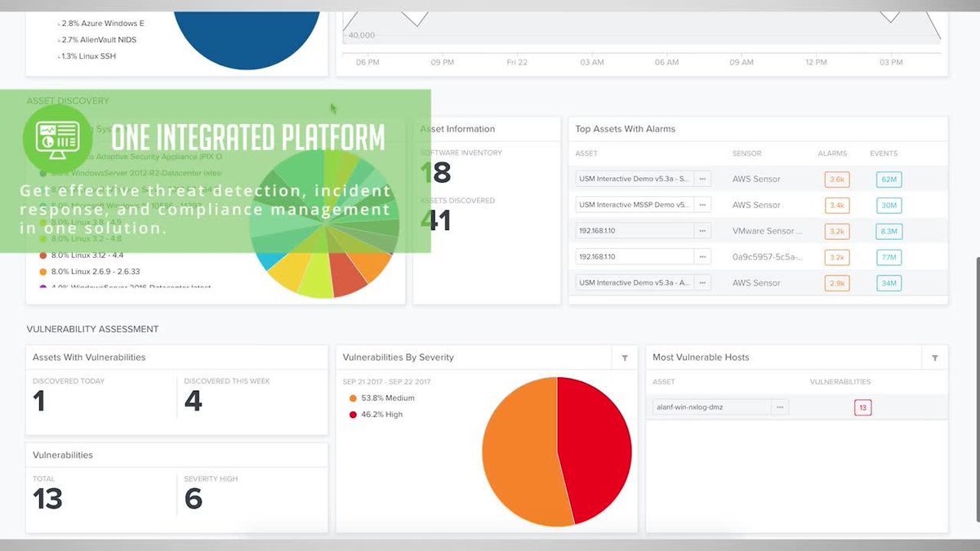Viewport: 980px width, 551px height.
Task: Sort Top Assets table by ALARMS column
Action: [832, 153]
